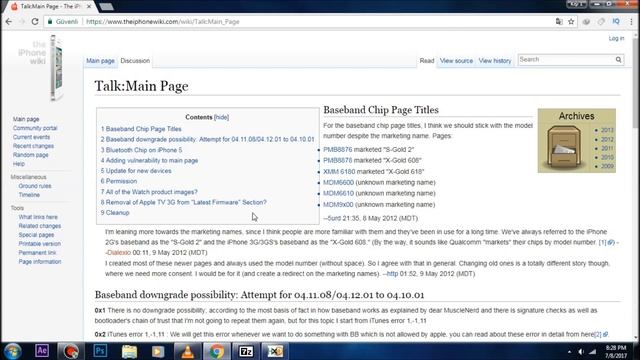This screenshot has width=640, height=360.
Task: Click the Chrome taskbar icon
Action: pyautogui.click(x=217, y=351)
